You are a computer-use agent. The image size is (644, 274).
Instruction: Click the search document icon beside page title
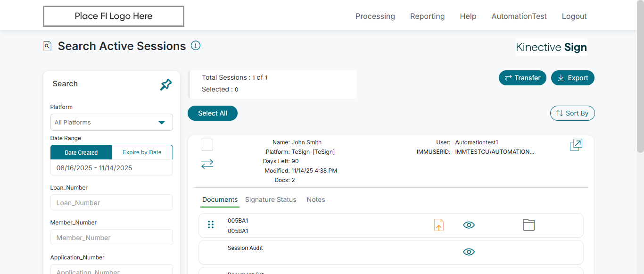47,46
